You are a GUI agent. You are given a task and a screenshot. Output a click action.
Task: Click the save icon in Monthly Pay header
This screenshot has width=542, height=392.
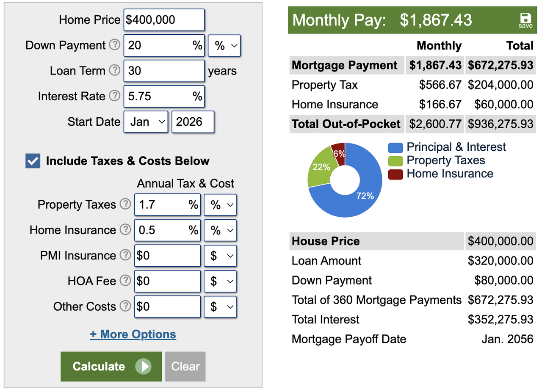525,20
